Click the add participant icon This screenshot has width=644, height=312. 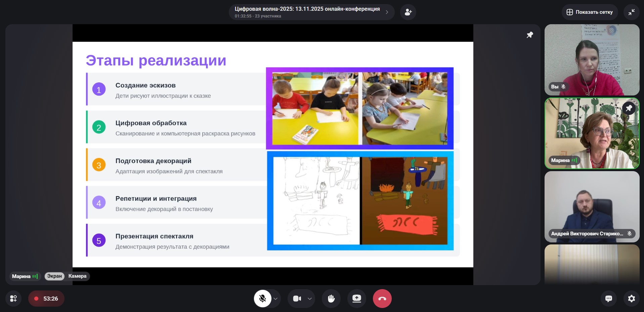(x=408, y=12)
